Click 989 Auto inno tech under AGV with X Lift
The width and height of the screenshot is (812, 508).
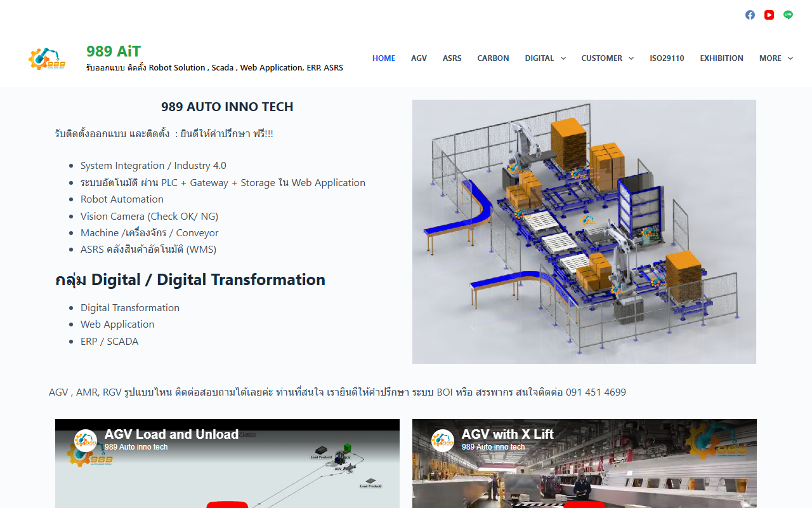[494, 447]
